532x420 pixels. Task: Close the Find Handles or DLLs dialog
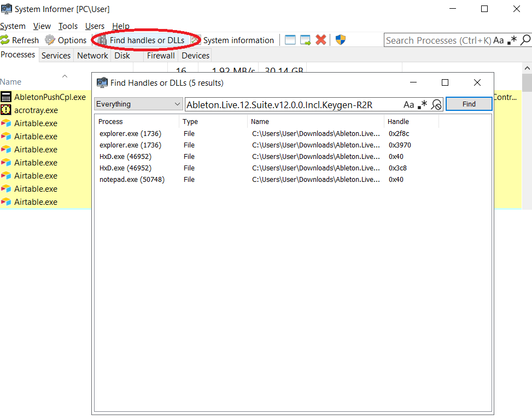pos(477,82)
